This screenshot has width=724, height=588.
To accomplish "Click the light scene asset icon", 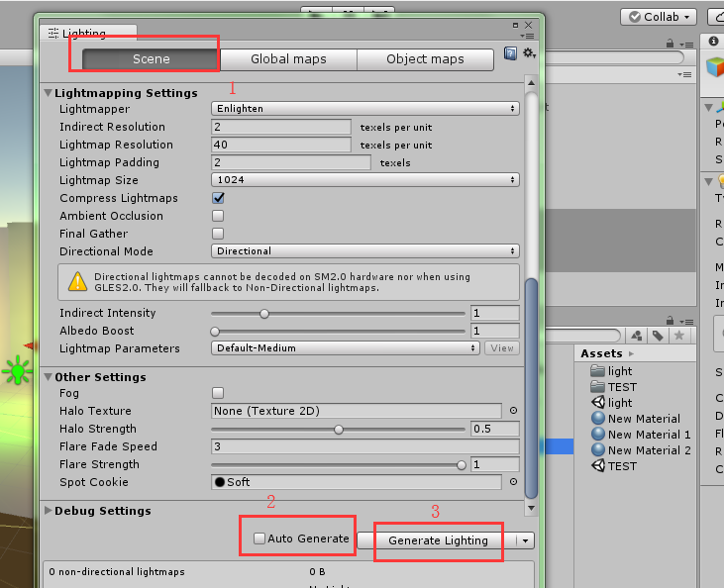I will 598,402.
